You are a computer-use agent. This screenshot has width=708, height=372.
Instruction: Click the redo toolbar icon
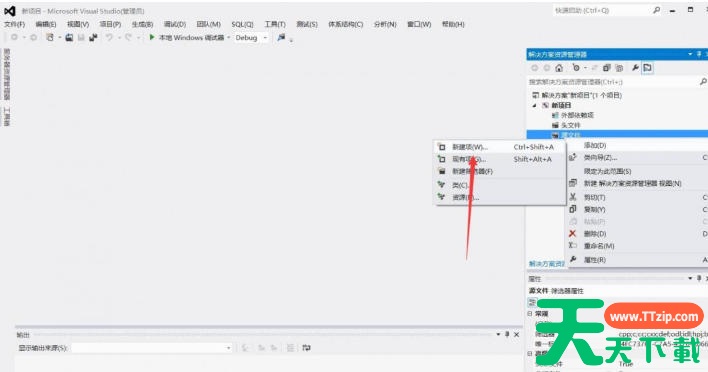129,37
